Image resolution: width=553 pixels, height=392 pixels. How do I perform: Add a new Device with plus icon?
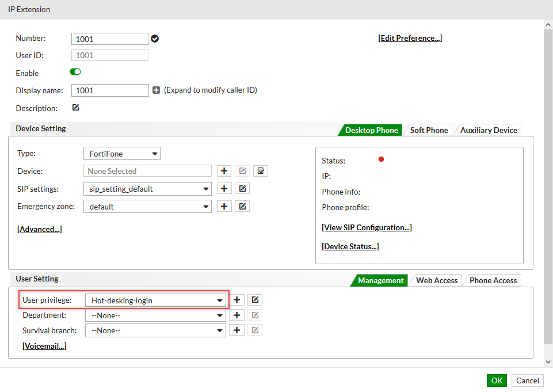click(x=224, y=171)
